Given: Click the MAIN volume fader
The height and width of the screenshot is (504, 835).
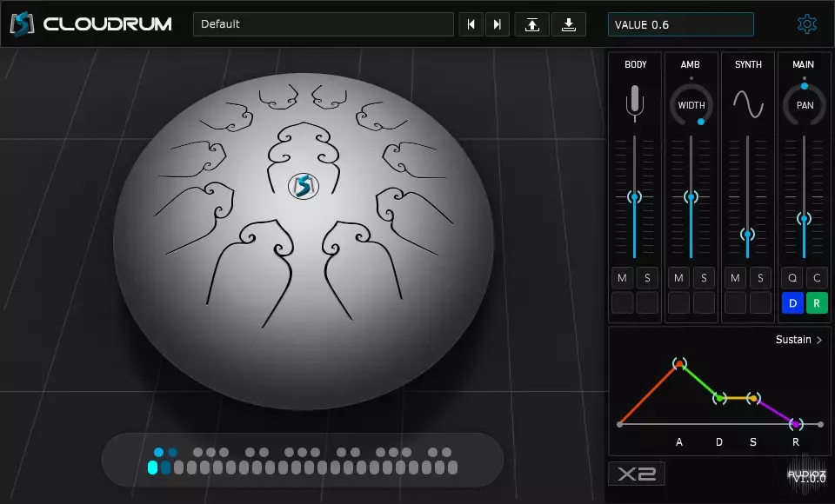Looking at the screenshot, I should [804, 218].
